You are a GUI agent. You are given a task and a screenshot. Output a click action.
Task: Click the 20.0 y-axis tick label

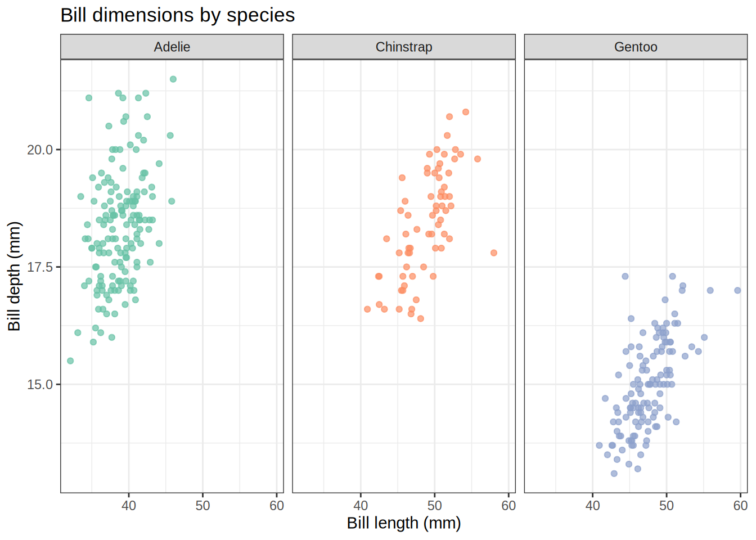click(40, 150)
